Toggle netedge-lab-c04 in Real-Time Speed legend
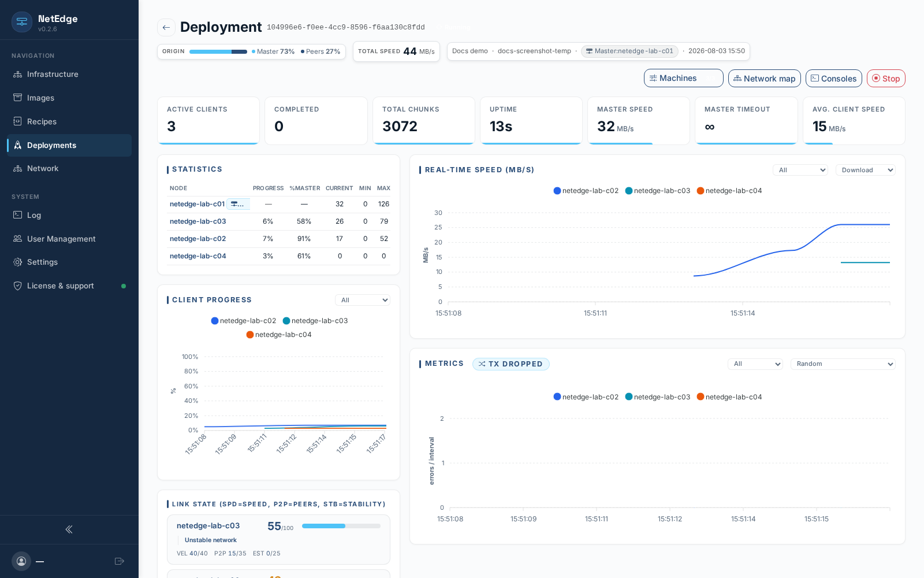This screenshot has width=924, height=578. point(729,191)
